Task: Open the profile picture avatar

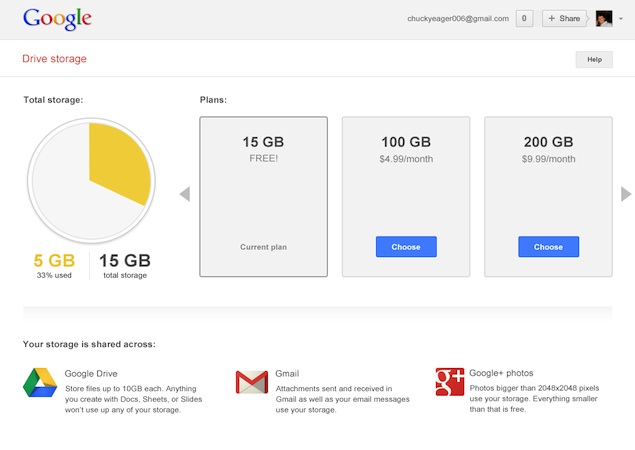Action: coord(604,19)
